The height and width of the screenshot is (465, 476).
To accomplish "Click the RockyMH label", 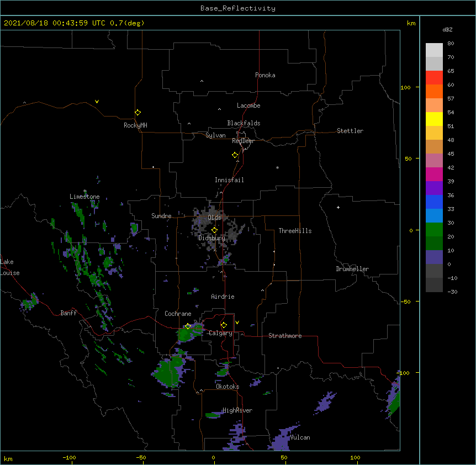I will pyautogui.click(x=135, y=125).
